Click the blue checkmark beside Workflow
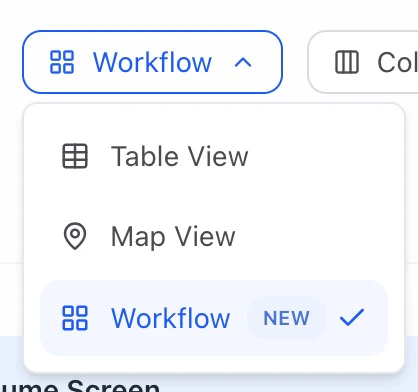 coord(352,317)
